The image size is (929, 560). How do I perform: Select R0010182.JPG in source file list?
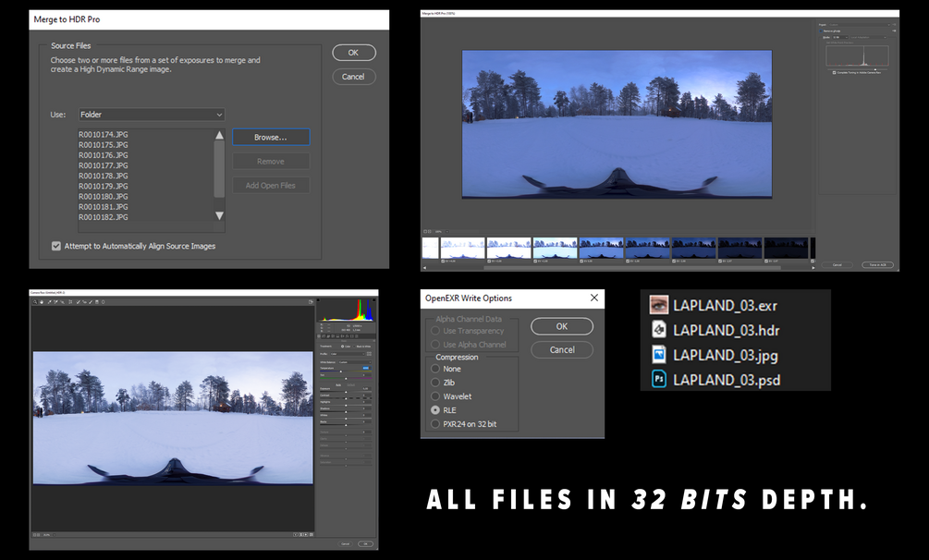(x=104, y=217)
